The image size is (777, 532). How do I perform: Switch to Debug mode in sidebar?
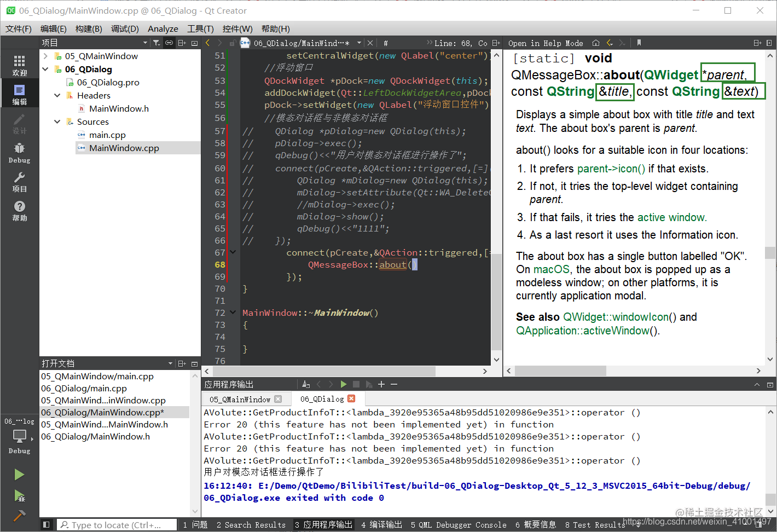pyautogui.click(x=19, y=152)
